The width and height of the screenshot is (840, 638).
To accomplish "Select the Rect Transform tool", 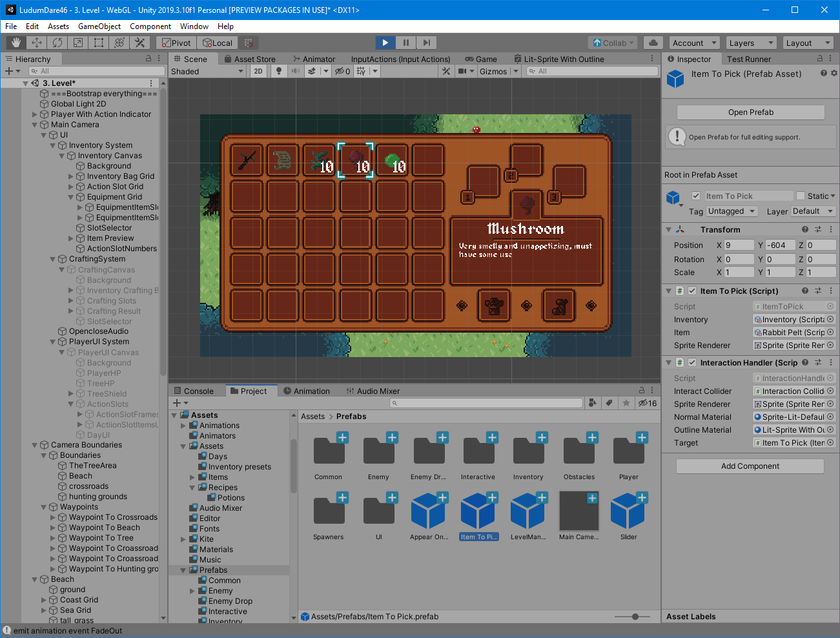I will point(99,43).
